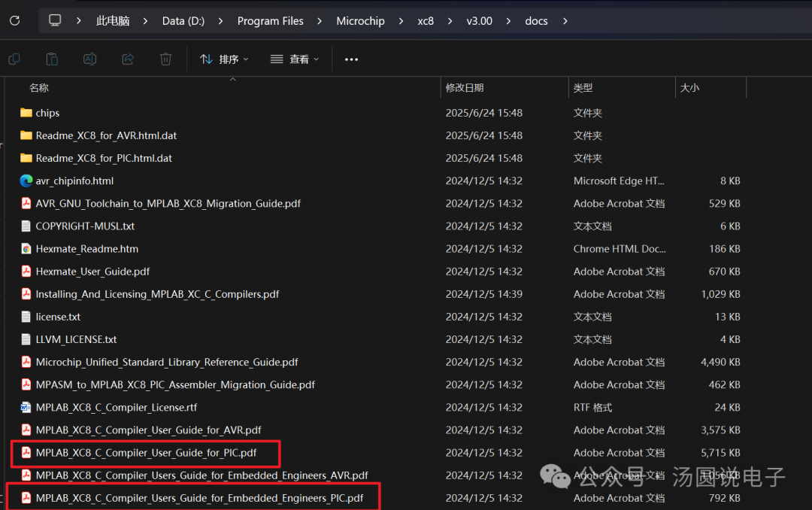Viewport: 812px width, 510px height.
Task: Expand chevron after docs breadcrumb
Action: [x=565, y=21]
